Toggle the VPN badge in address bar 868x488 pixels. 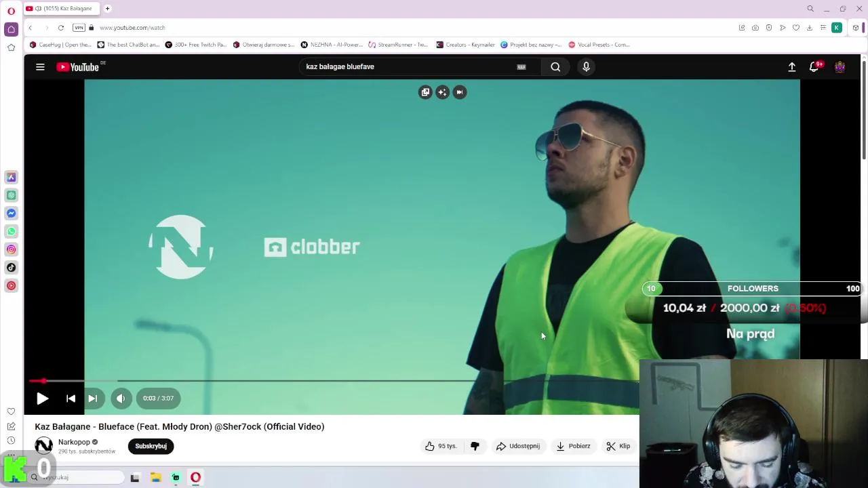pos(79,28)
